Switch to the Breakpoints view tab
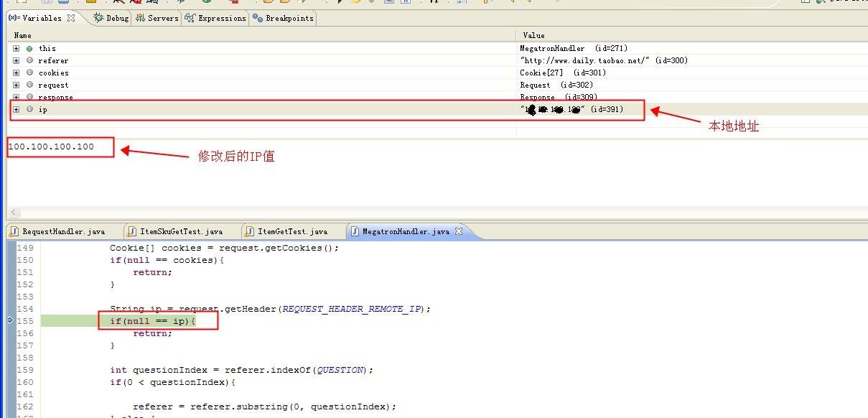The width and height of the screenshot is (868, 418). tap(289, 18)
